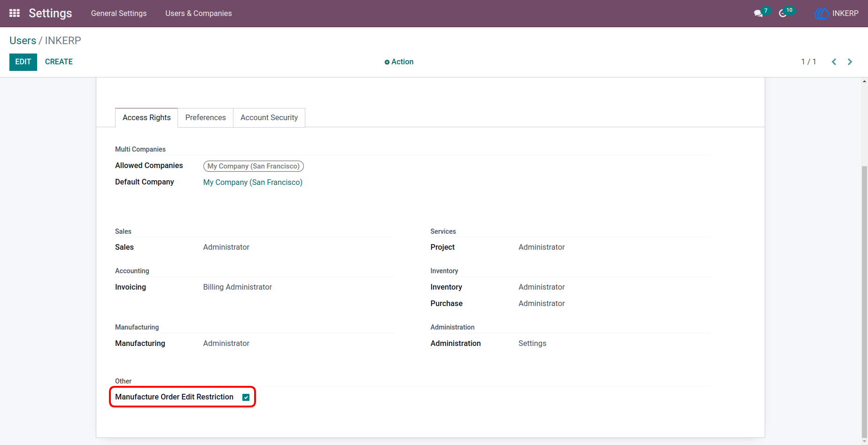Open Users & Companies menu
This screenshot has width=868, height=445.
(199, 13)
